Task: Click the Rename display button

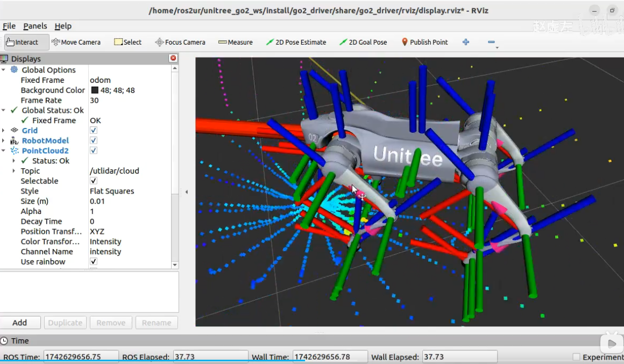Action: (x=157, y=323)
